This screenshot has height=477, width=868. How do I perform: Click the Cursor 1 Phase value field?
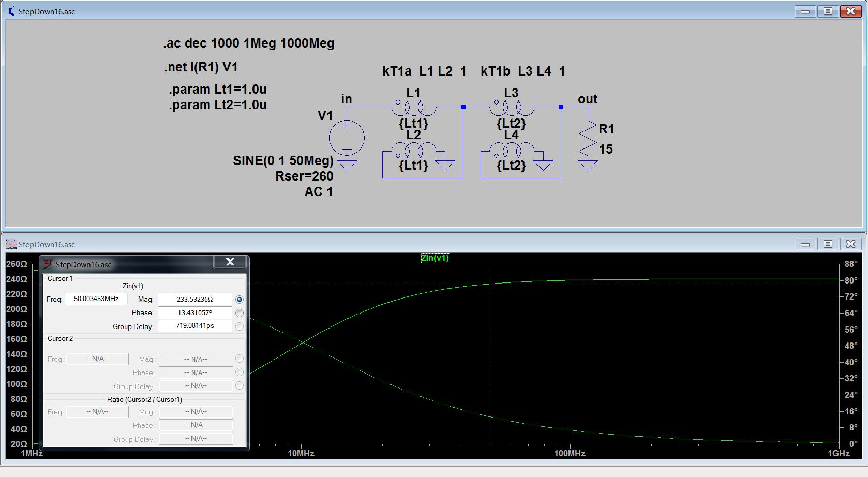coord(195,312)
